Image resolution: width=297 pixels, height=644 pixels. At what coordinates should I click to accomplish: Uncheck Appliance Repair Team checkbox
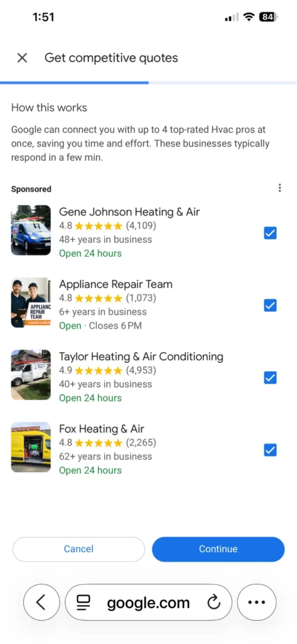pos(270,306)
